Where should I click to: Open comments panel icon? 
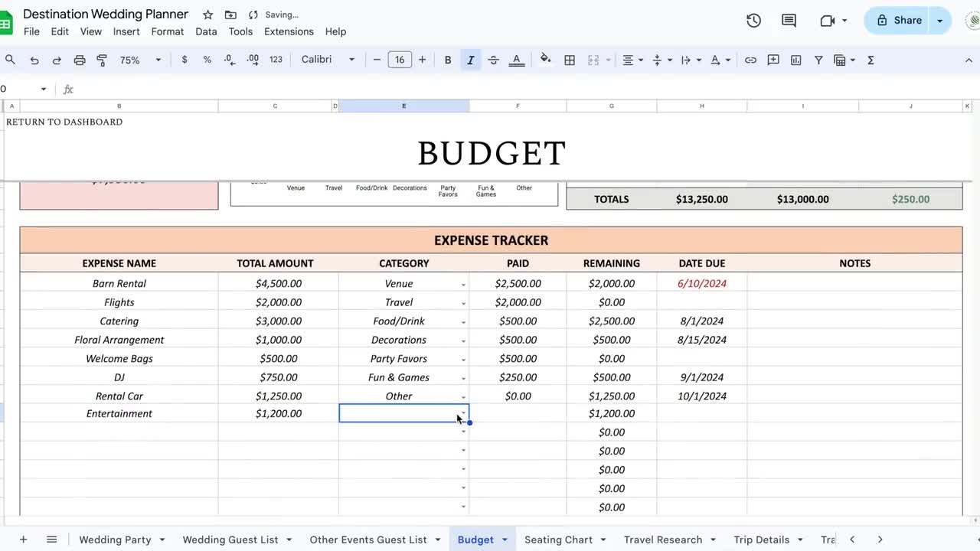789,21
